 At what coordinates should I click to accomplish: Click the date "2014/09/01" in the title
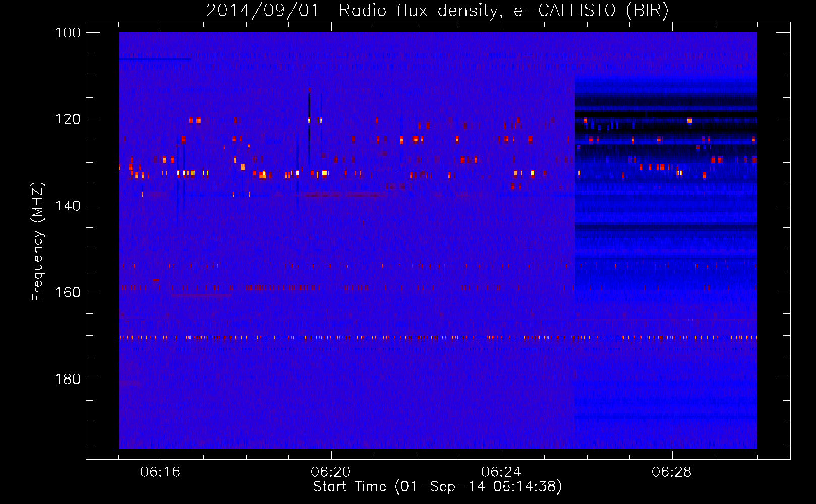[263, 11]
